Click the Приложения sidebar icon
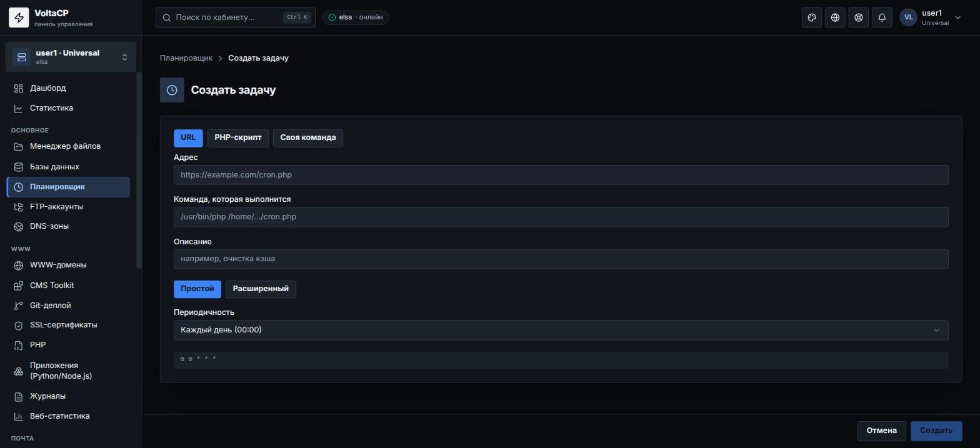The image size is (980, 448). pyautogui.click(x=19, y=371)
